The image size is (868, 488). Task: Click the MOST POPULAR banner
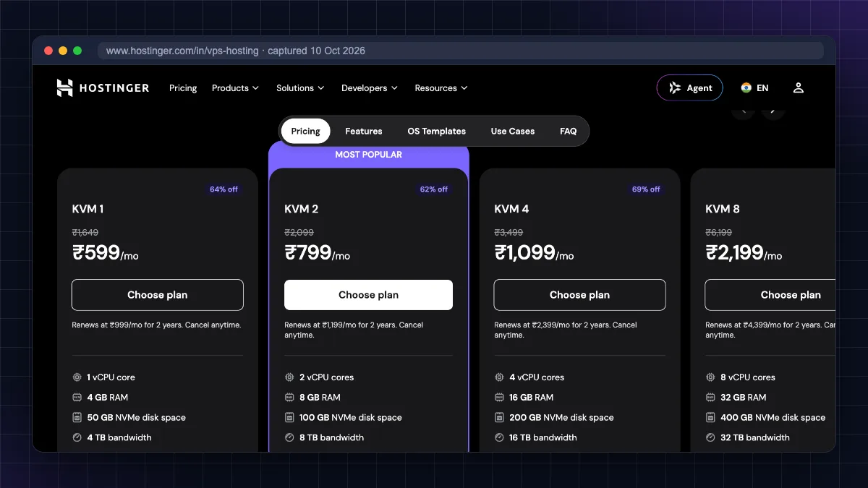(x=369, y=155)
